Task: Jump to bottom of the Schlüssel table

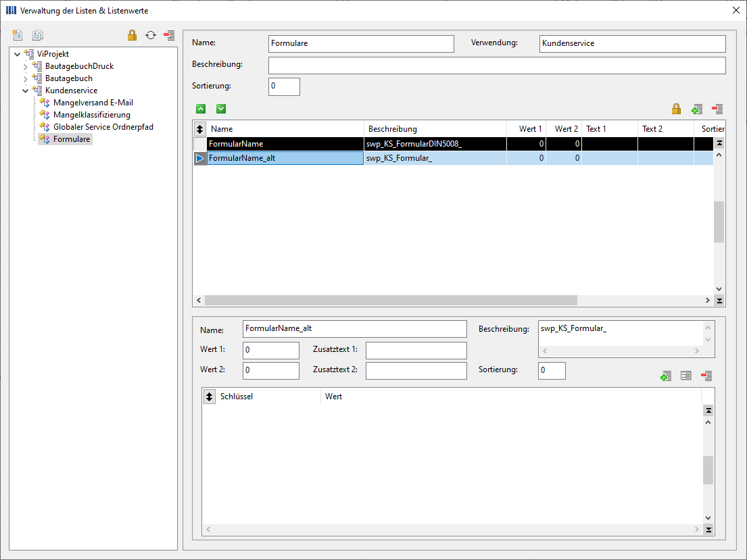Action: coord(708,530)
